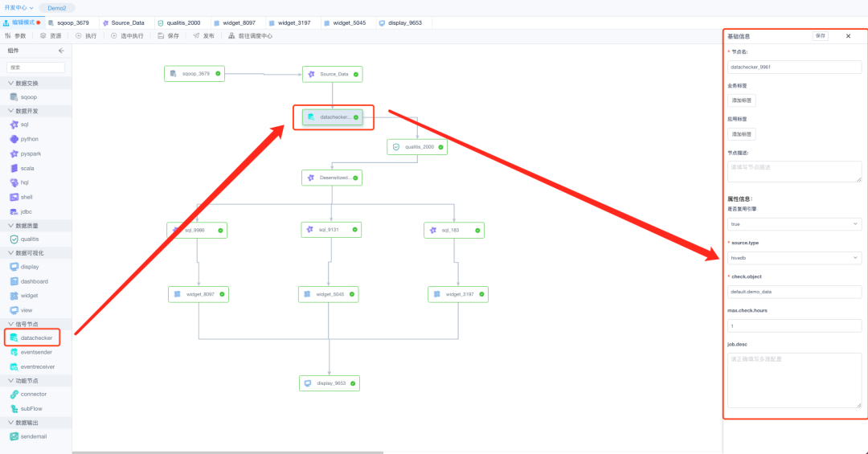
Task: Select the qualitis component icon
Action: [14, 239]
